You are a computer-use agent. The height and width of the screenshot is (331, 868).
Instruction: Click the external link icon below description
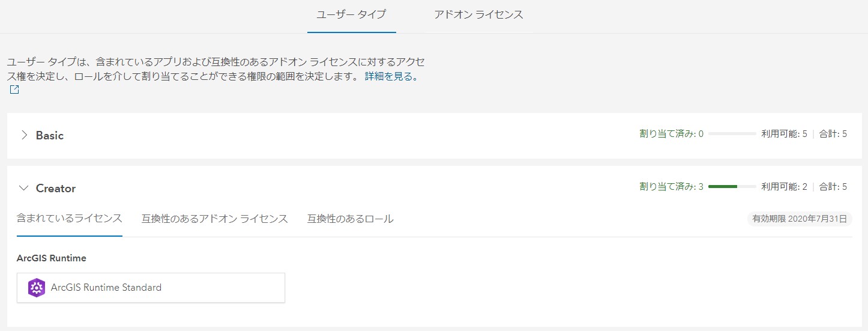pyautogui.click(x=14, y=90)
